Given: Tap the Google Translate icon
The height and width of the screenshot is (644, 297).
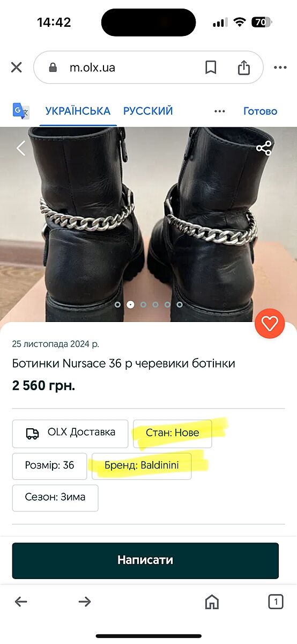Looking at the screenshot, I should [x=21, y=111].
